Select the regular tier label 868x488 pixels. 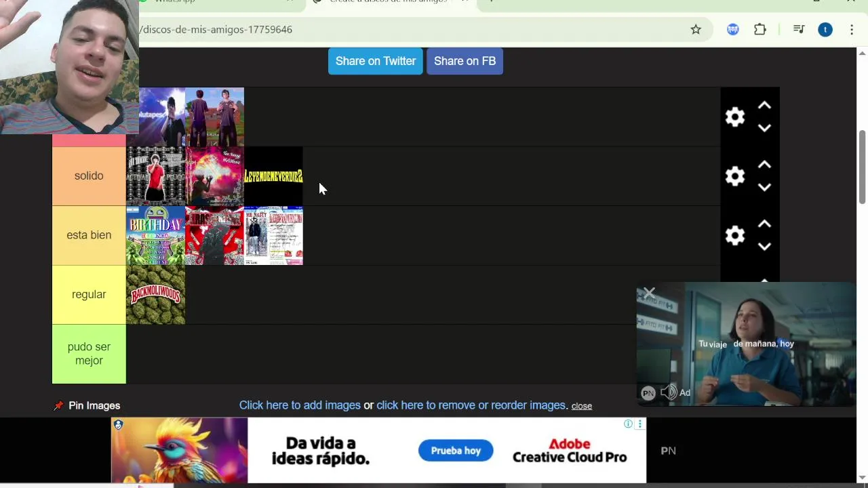point(89,295)
